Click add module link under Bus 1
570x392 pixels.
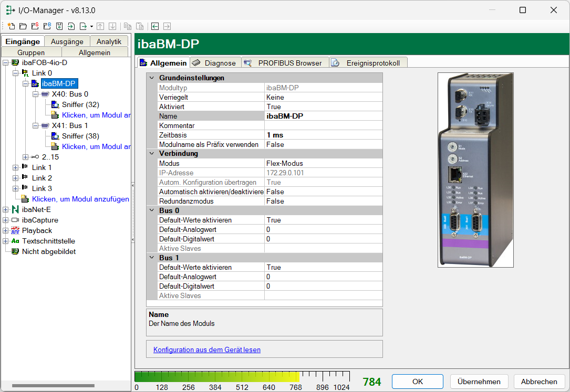[x=96, y=146]
